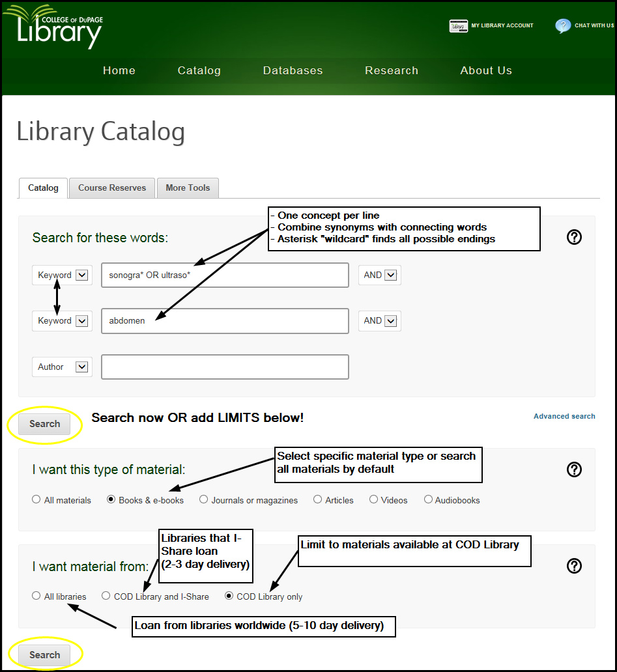Switch to the Course Reserves tab
Screen dimensions: 617x672
pos(112,188)
